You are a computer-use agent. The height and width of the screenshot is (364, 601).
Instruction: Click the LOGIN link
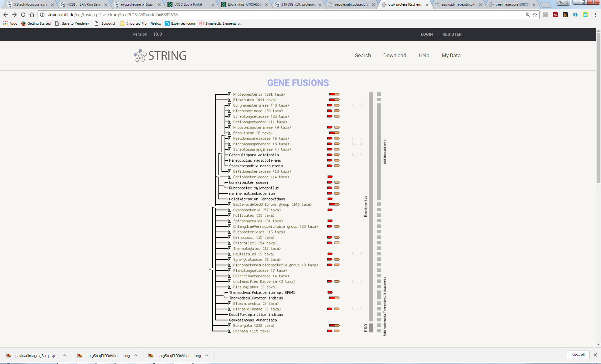(426, 34)
